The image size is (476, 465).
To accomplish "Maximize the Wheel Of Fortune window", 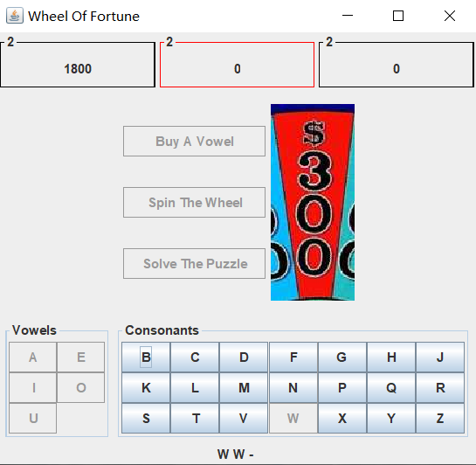I will click(x=398, y=16).
